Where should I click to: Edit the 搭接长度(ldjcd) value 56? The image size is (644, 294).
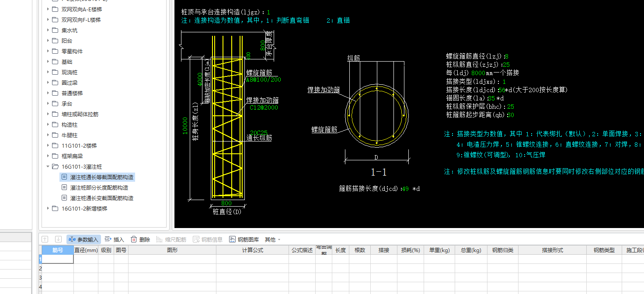click(501, 90)
